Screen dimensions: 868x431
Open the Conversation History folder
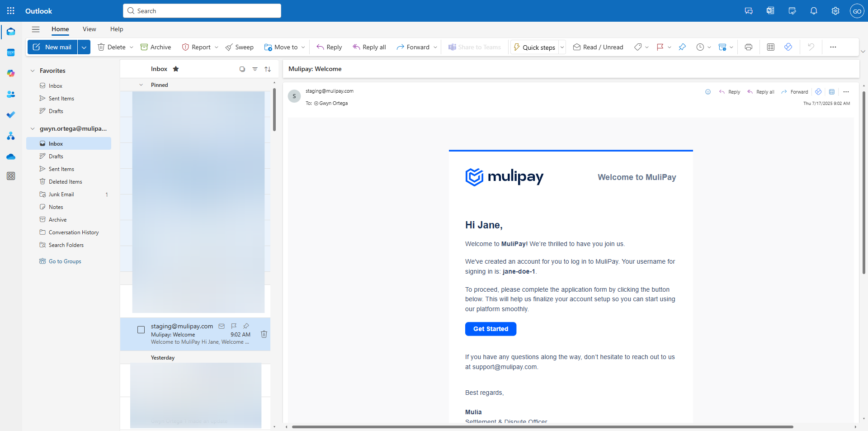point(69,232)
